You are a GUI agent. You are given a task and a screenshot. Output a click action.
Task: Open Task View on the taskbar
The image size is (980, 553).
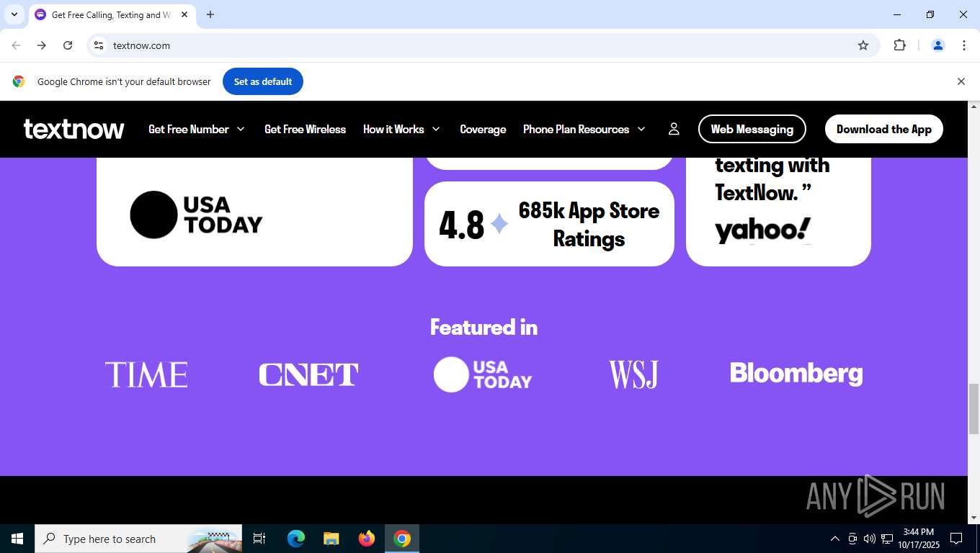pos(259,539)
